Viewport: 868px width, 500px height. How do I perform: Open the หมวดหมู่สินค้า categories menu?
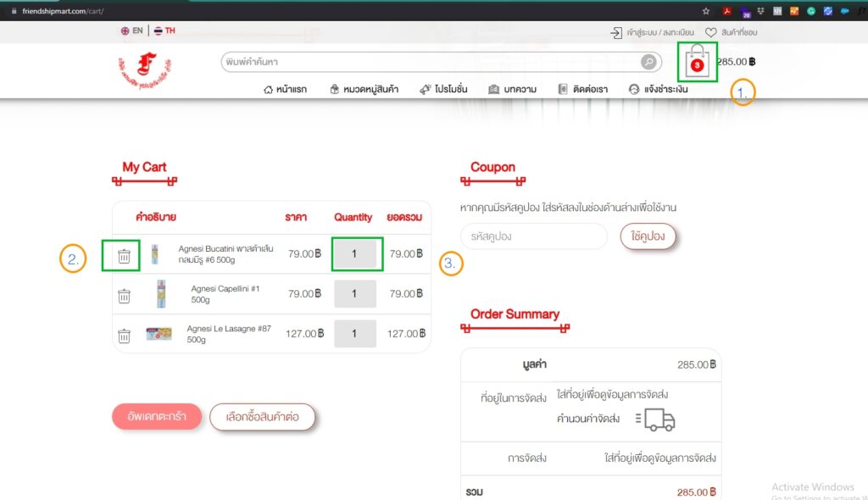coord(364,89)
